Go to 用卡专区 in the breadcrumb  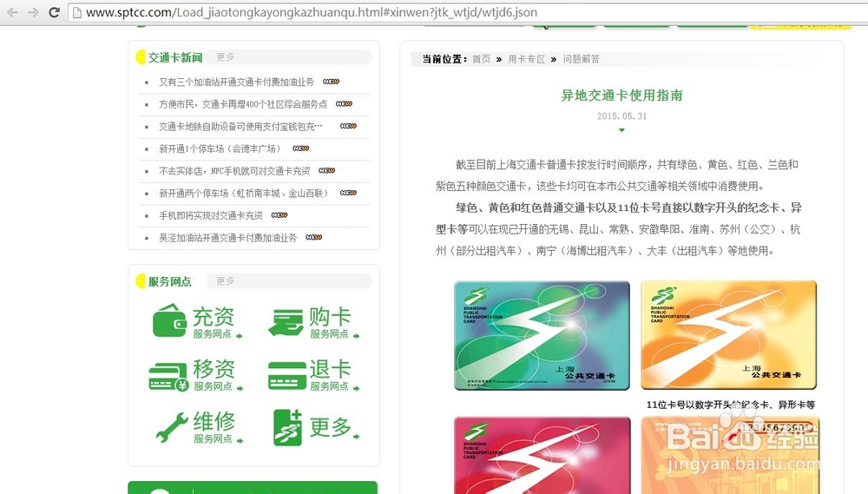(527, 59)
